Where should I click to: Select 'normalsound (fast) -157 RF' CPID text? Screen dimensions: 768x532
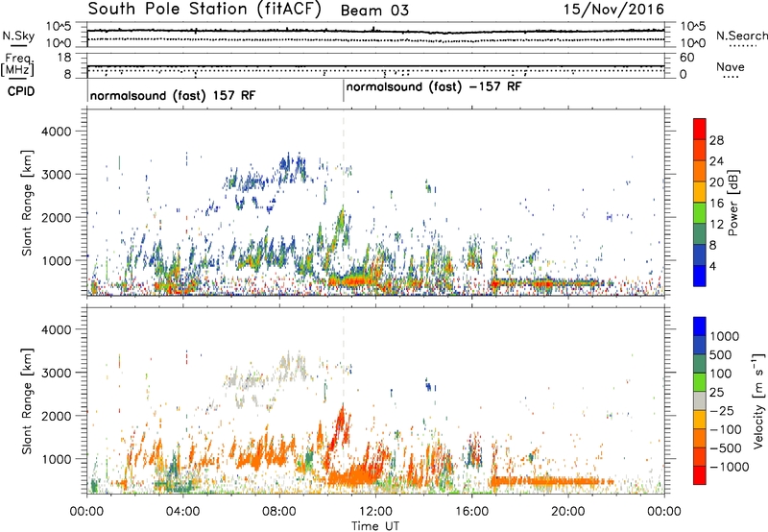pyautogui.click(x=434, y=87)
